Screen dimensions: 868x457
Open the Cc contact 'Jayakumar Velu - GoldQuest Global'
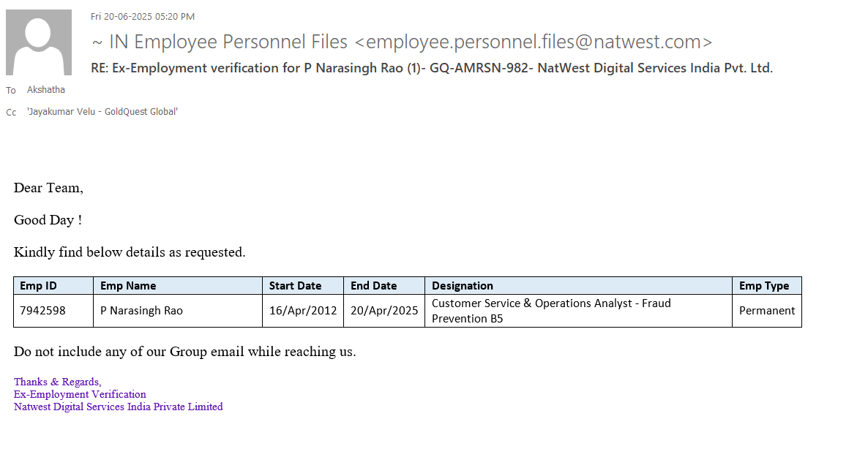pyautogui.click(x=102, y=112)
